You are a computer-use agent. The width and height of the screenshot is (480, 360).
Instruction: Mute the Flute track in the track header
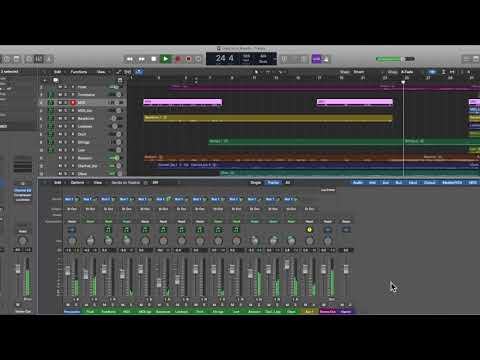click(x=60, y=87)
